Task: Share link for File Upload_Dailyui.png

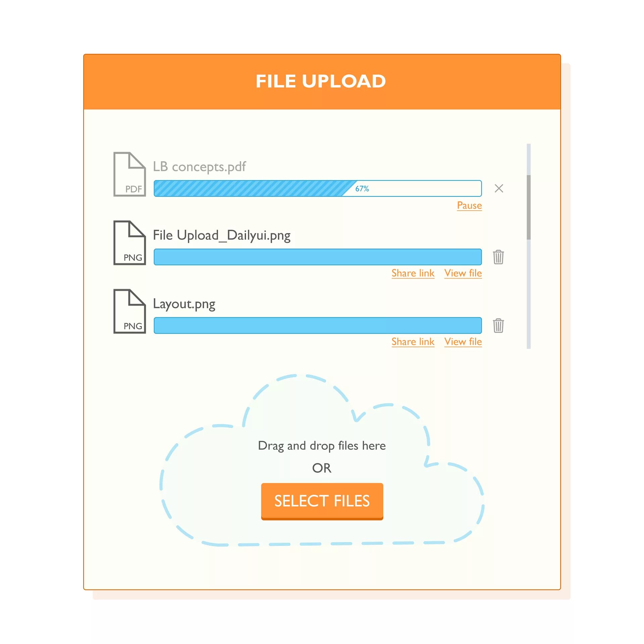Action: click(412, 273)
